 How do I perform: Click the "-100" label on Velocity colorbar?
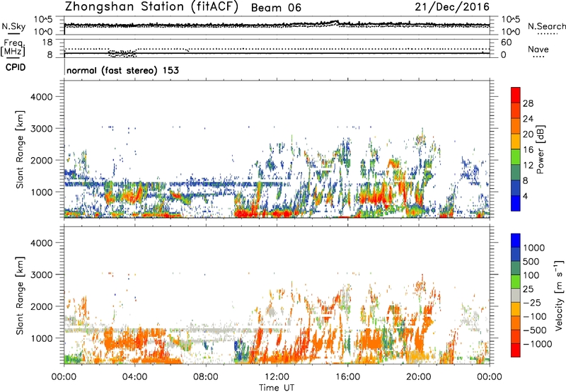(x=534, y=316)
